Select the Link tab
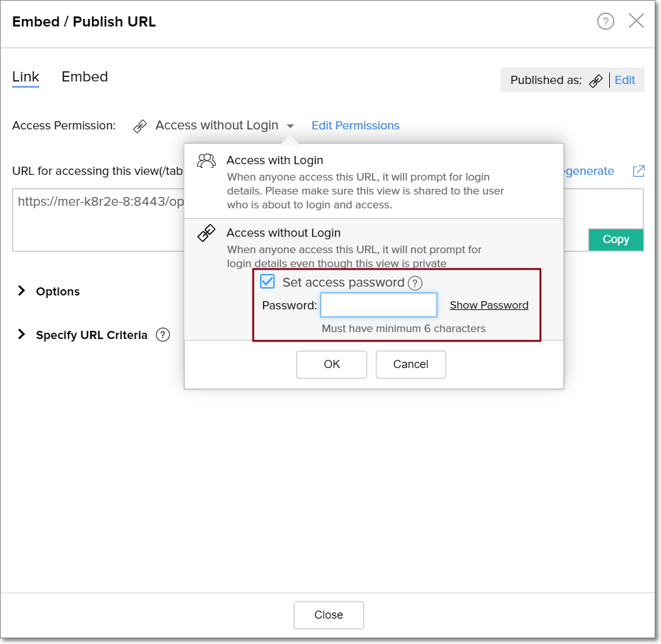This screenshot has width=661, height=644. click(26, 77)
